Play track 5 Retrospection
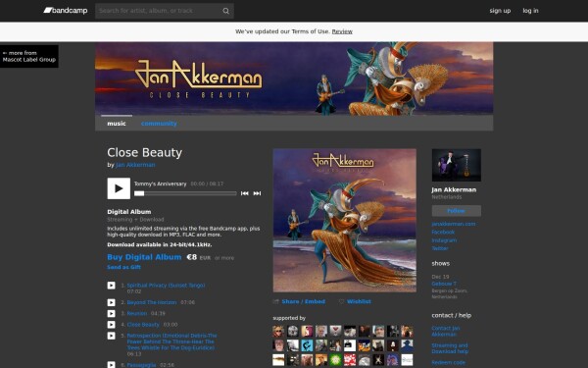This screenshot has height=368, width=588. point(112,336)
